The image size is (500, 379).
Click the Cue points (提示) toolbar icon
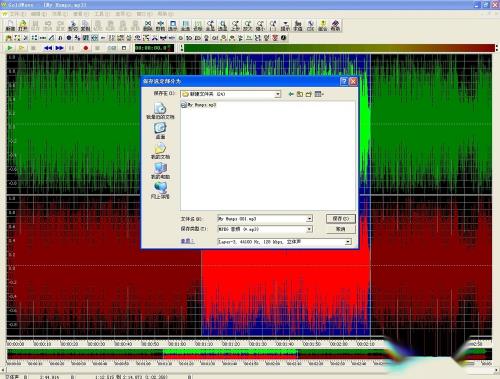[x=285, y=25]
